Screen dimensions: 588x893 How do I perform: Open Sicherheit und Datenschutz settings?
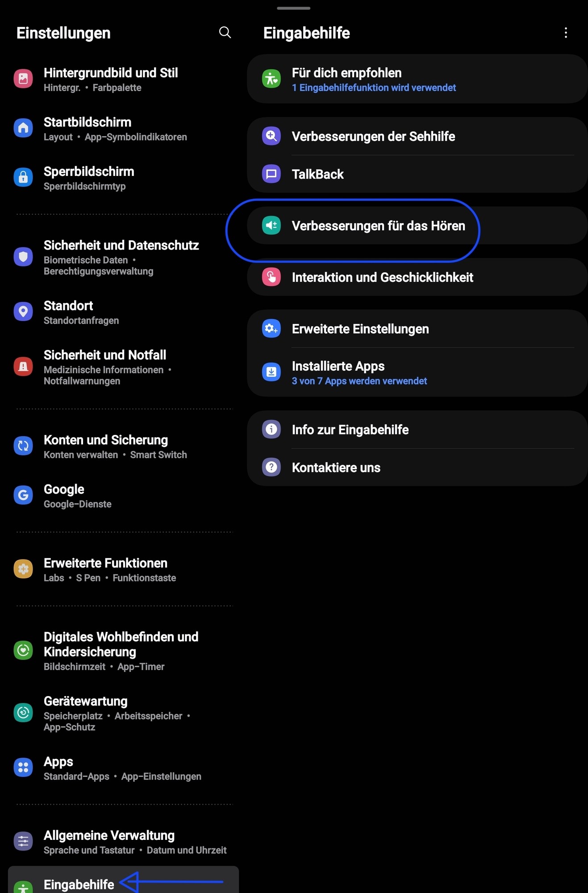(x=121, y=257)
